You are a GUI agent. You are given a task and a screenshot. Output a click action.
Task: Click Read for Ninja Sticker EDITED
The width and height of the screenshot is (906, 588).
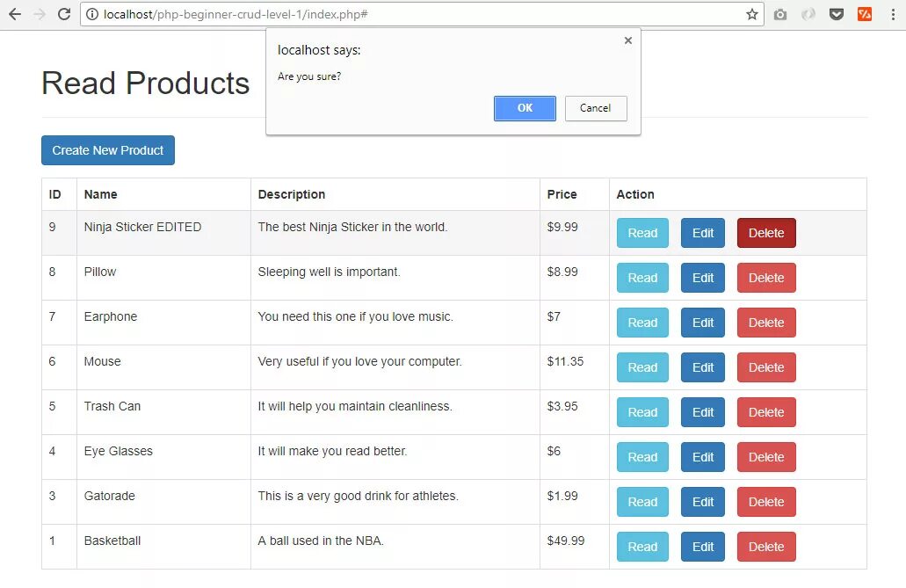[642, 233]
